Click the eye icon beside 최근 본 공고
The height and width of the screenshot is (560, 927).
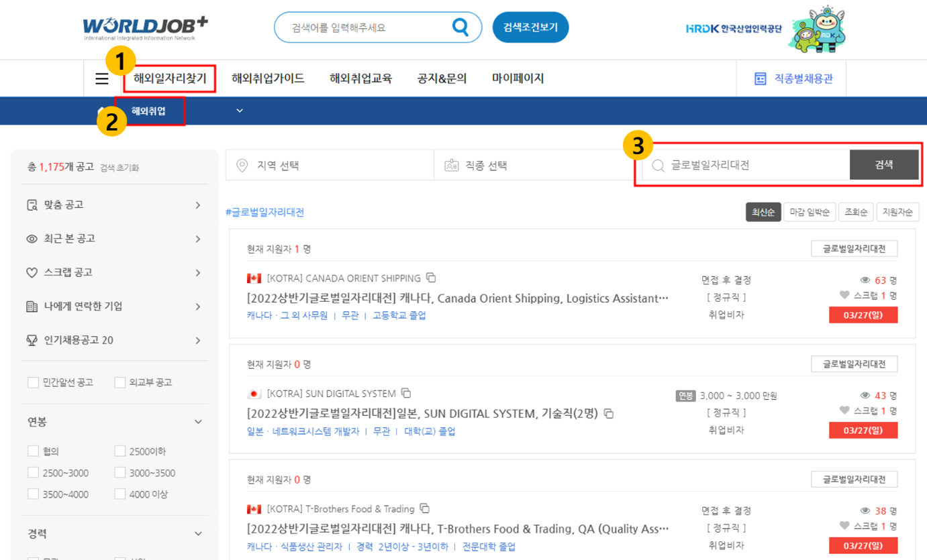[32, 239]
